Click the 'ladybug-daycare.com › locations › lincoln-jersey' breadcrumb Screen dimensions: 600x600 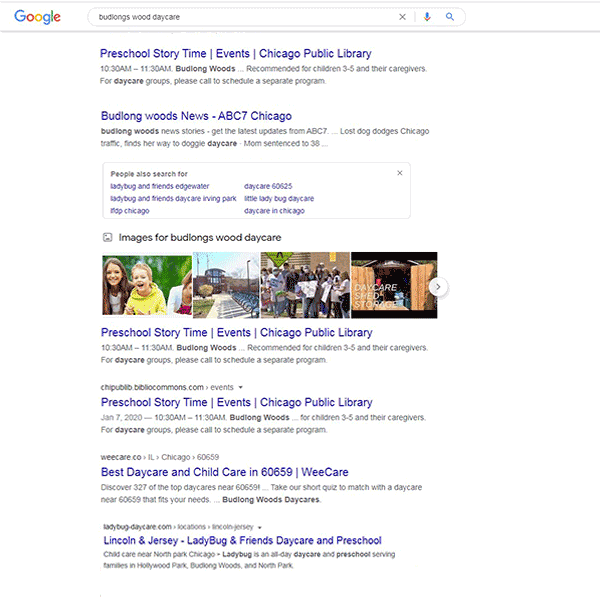(178, 527)
